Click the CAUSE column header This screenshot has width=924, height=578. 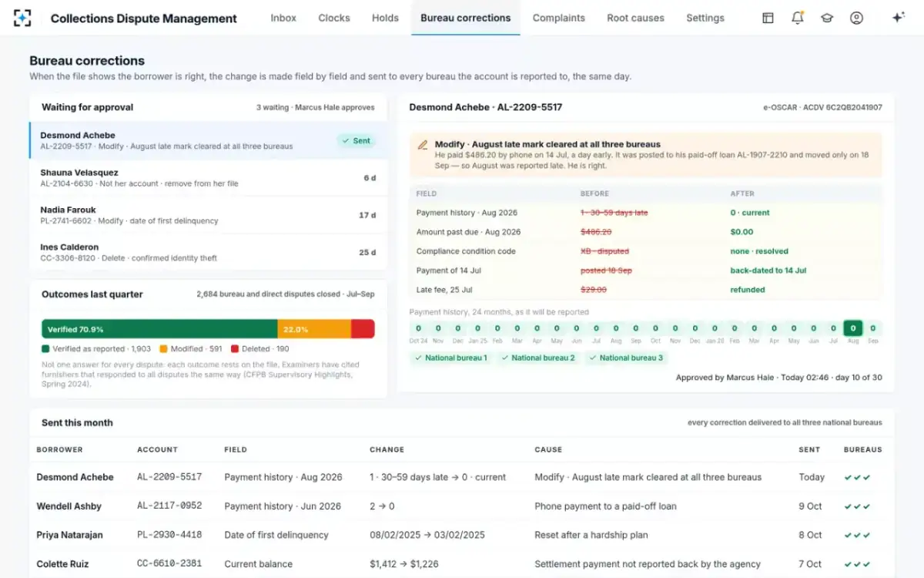tap(548, 449)
